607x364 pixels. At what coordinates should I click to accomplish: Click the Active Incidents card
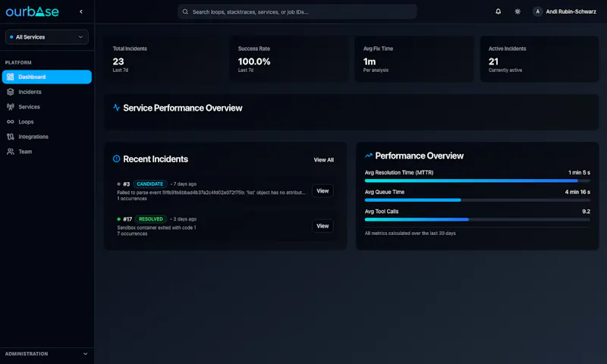[539, 59]
